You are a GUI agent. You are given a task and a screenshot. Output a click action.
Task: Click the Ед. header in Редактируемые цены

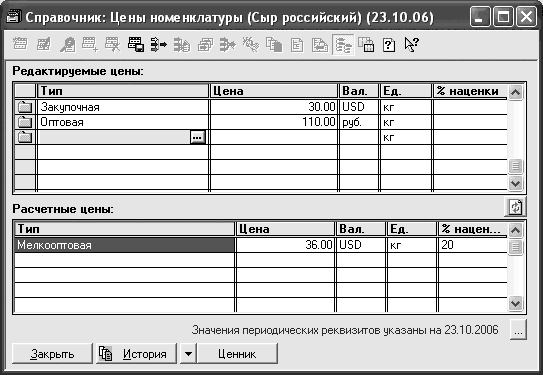pos(406,91)
